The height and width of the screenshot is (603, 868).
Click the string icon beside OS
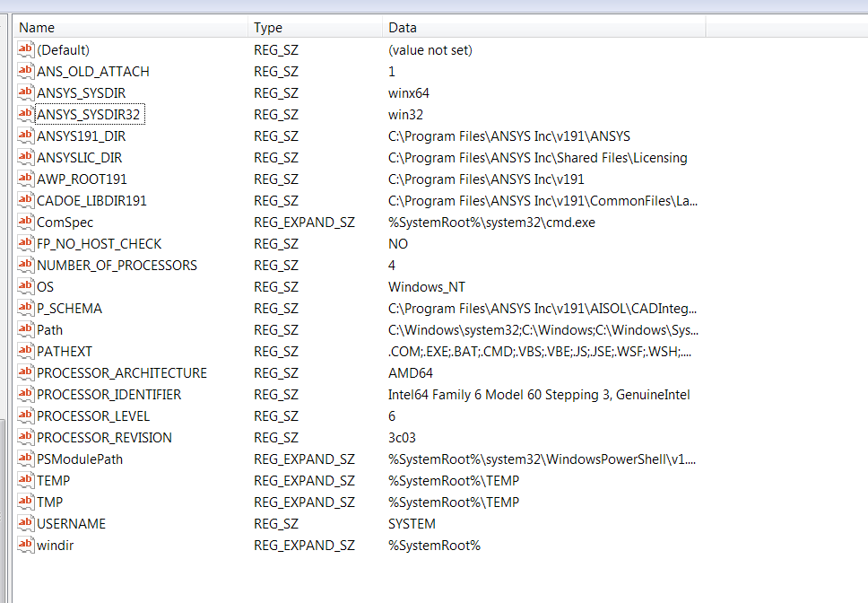[x=25, y=287]
